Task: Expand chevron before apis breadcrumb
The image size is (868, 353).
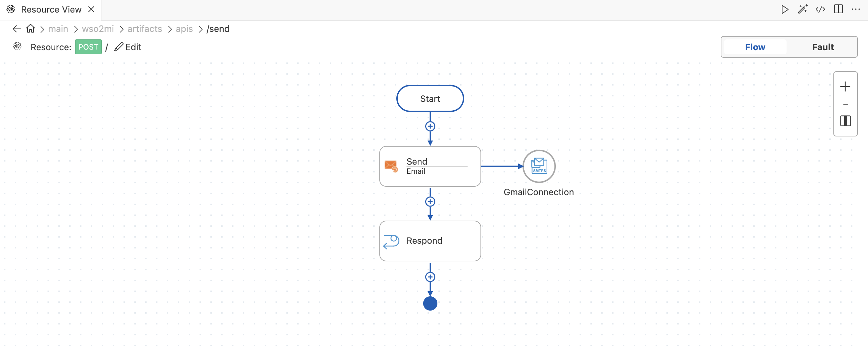Action: click(170, 30)
